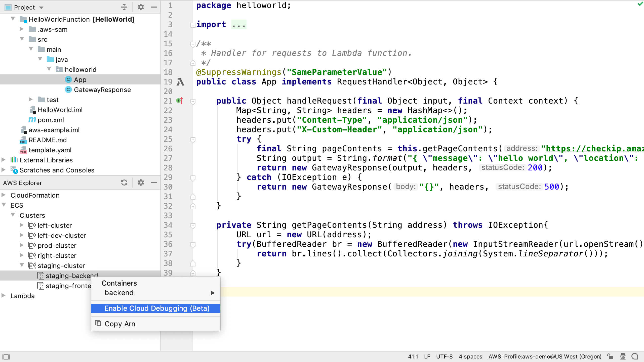Select Enable Cloud Debugging (Beta) menu item

point(157,308)
